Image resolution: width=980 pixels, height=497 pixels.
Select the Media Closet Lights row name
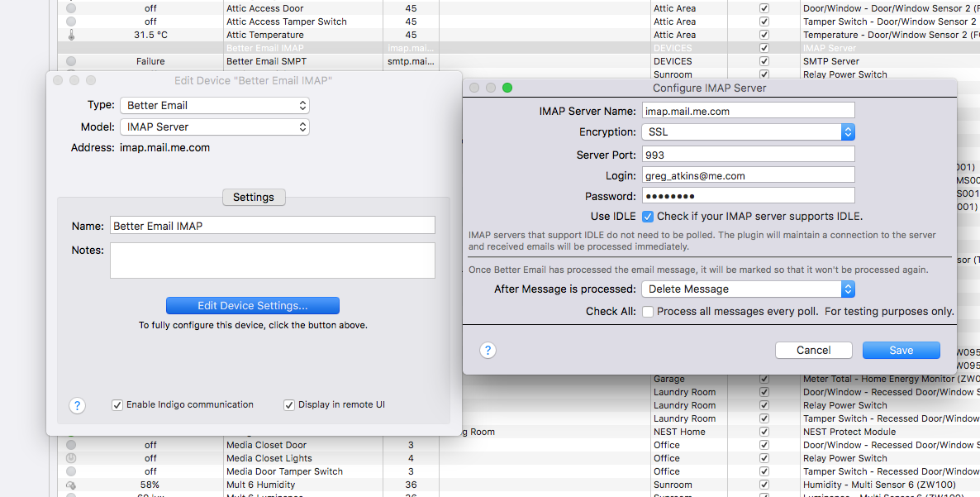(x=268, y=458)
